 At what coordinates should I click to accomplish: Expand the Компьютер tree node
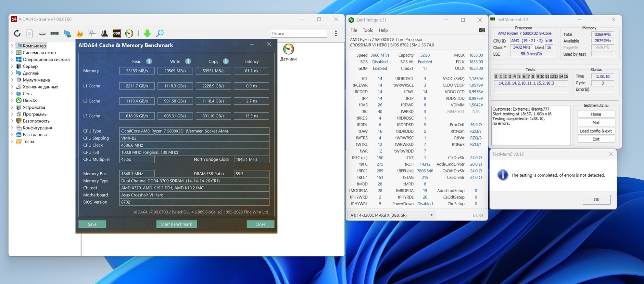[x=12, y=46]
